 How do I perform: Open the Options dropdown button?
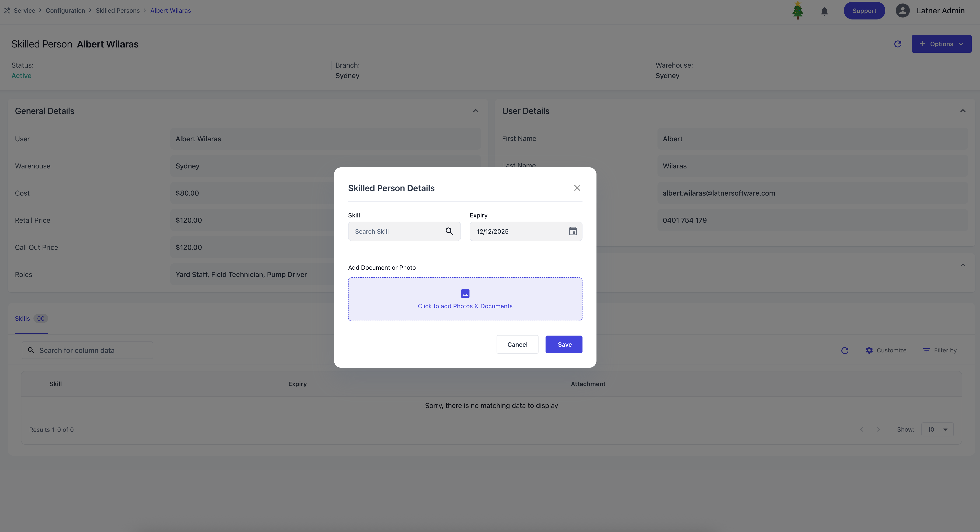(941, 44)
